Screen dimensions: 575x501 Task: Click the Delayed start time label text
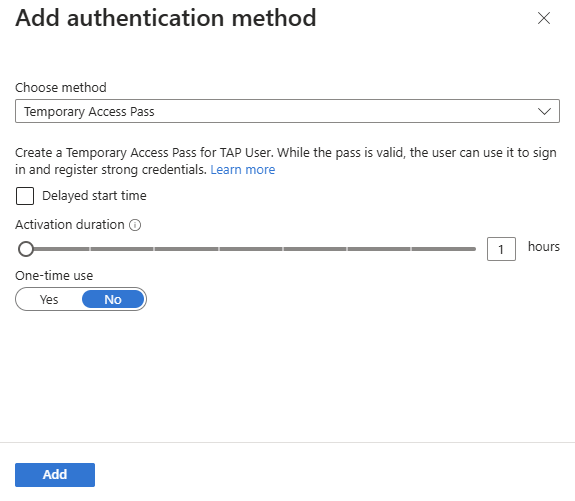[x=94, y=195]
